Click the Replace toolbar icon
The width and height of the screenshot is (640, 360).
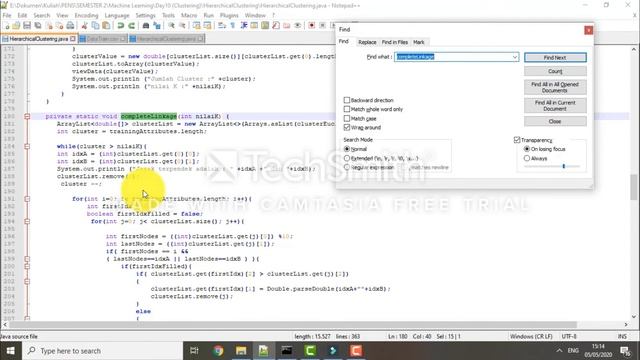pos(157,26)
